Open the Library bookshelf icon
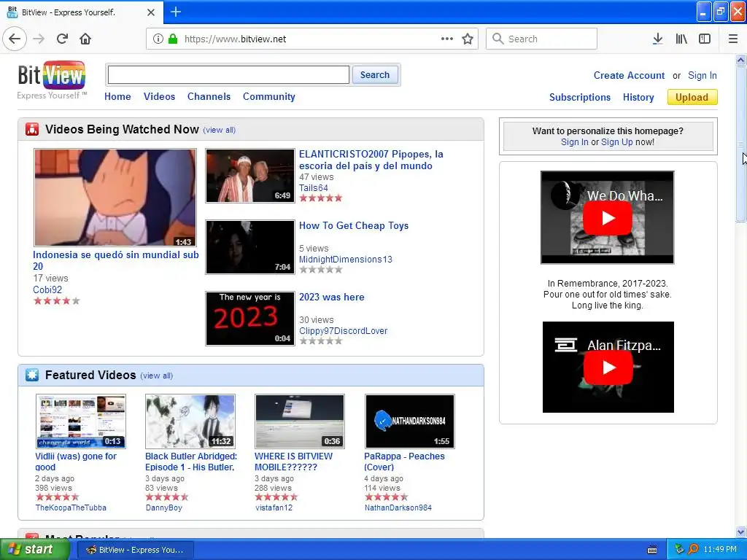Viewport: 747px width, 560px height. tap(681, 39)
